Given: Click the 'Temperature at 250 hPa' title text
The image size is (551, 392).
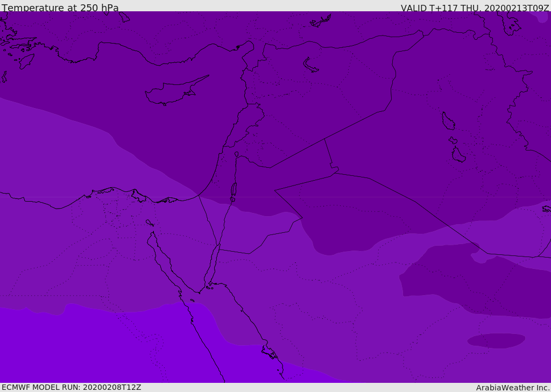Looking at the screenshot, I should [60, 8].
